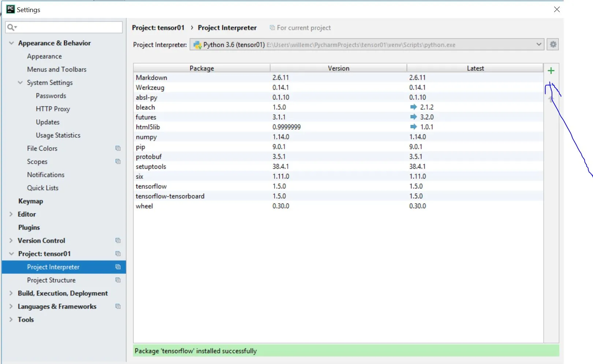The image size is (593, 364).
Task: Expand Build, Execution, Deployment section
Action: click(11, 293)
